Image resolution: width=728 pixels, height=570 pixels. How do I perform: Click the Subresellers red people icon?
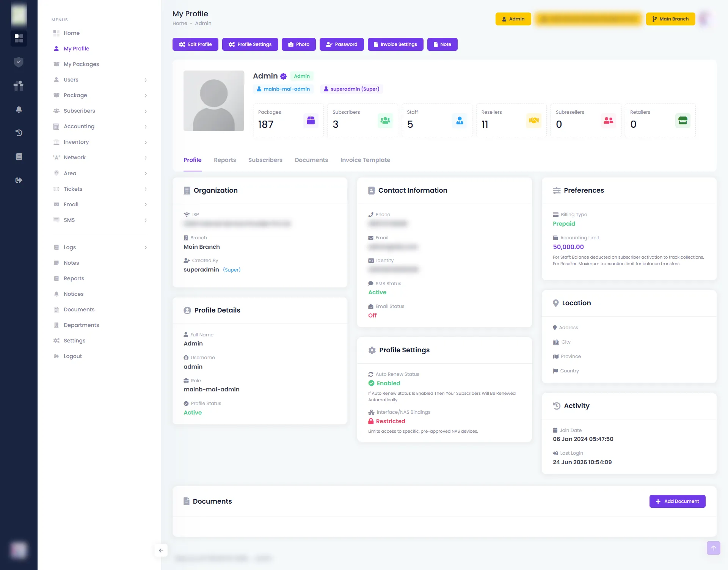[x=609, y=121]
